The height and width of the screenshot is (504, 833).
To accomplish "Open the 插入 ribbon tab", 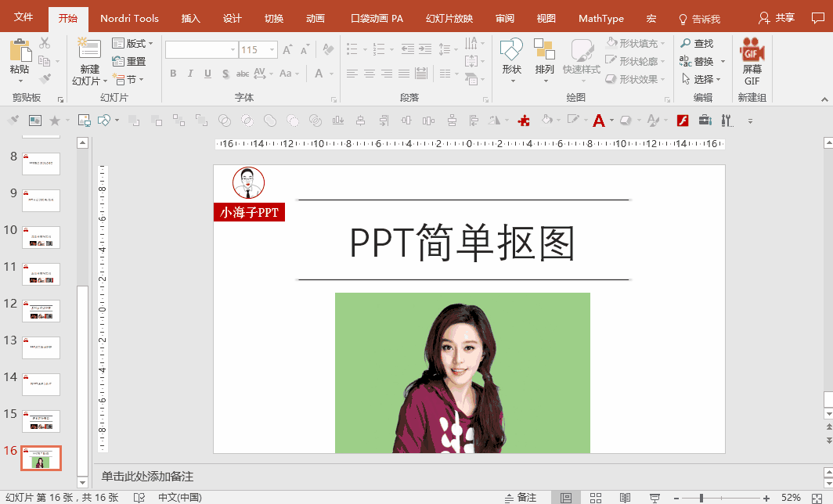I will (190, 19).
